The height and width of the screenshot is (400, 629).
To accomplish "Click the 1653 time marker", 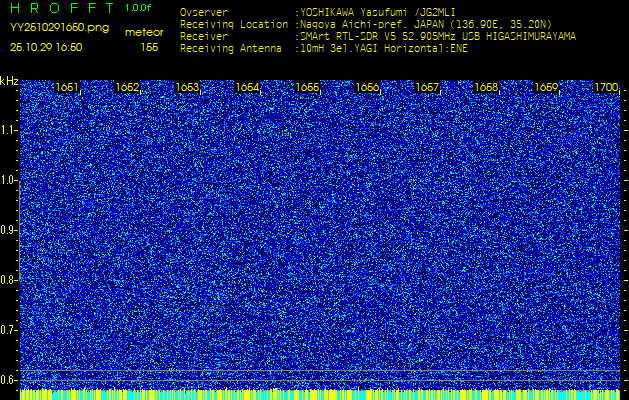I will click(x=187, y=87).
